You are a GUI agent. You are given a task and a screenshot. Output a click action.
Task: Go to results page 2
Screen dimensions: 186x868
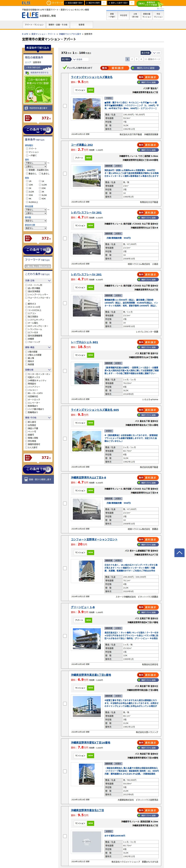[132, 59]
